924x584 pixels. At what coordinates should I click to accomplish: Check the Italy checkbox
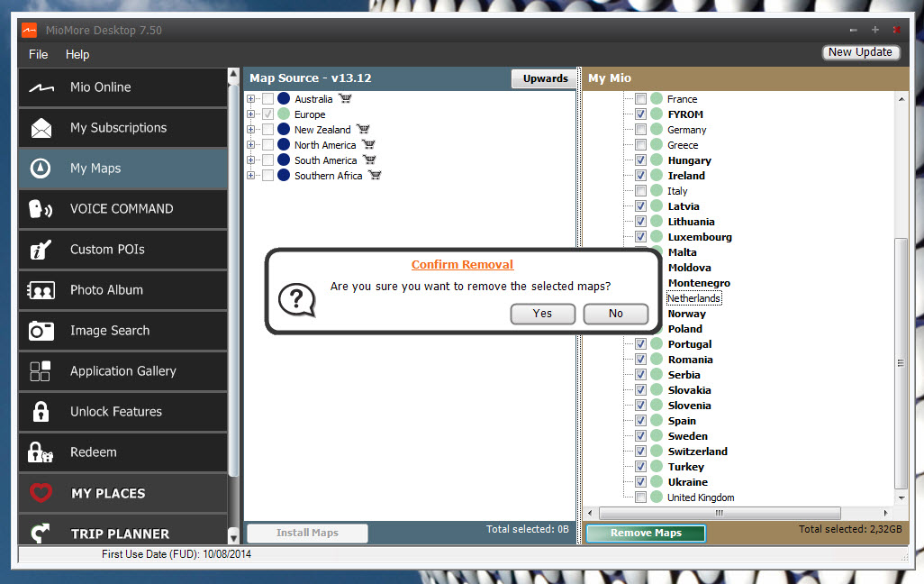point(640,190)
